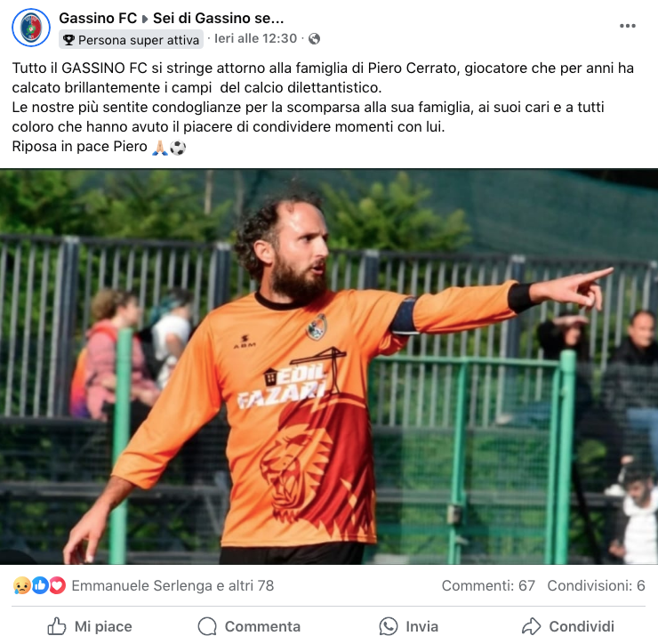Open the post photo of the player
Screen dimensions: 658x644
pyautogui.click(x=329, y=366)
